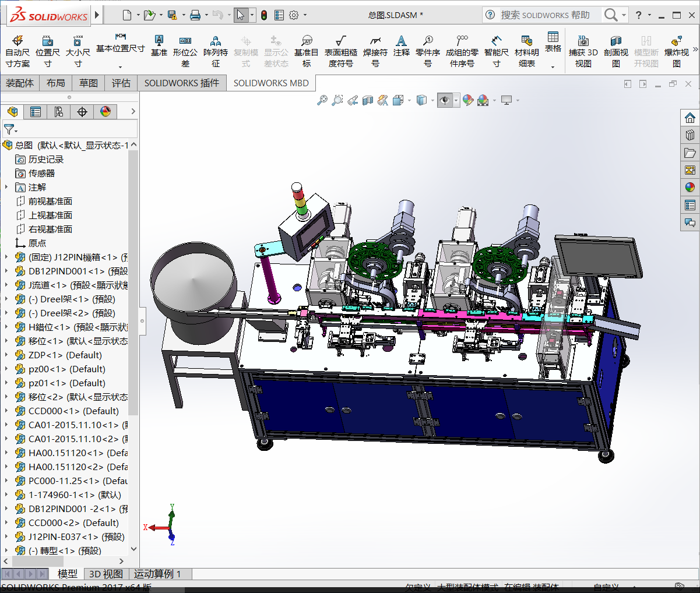Viewport: 700px width, 593px height.
Task: Expand the 注解 tree node
Action: click(x=6, y=187)
